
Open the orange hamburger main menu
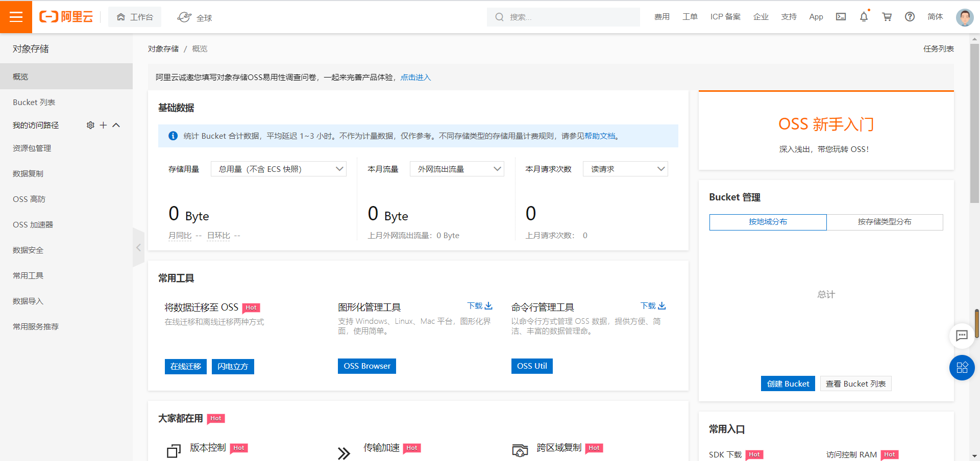point(16,17)
